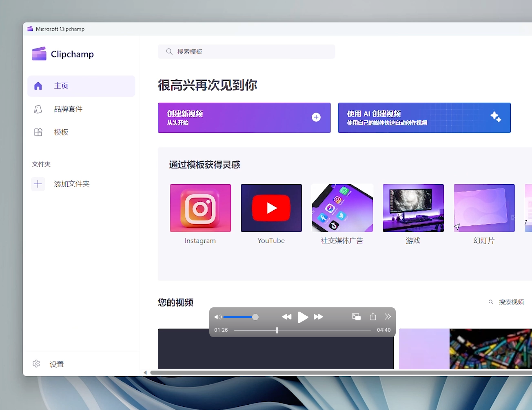
Task: Click the 搜索模板 search input field
Action: 246,52
